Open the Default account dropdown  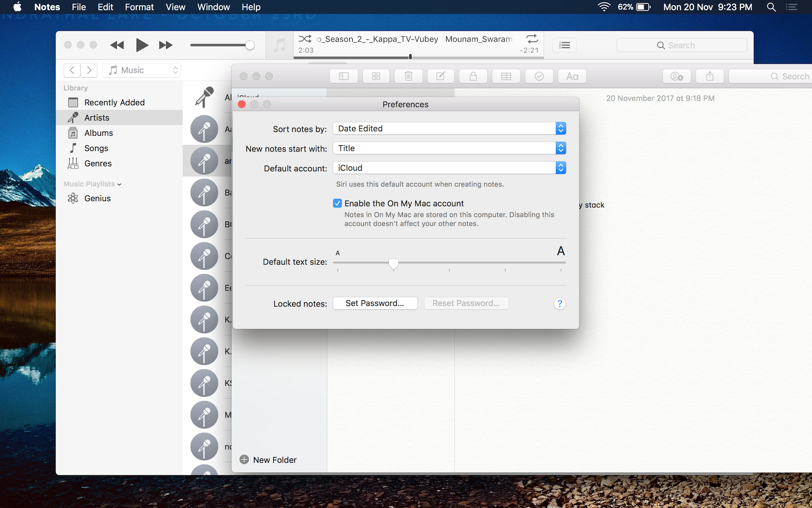[449, 168]
